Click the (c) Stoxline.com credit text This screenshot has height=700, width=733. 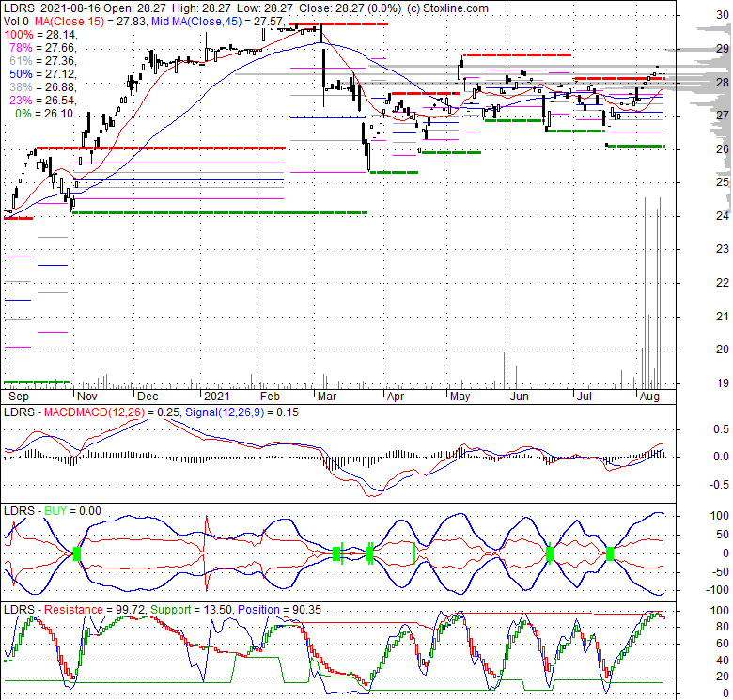[x=447, y=8]
